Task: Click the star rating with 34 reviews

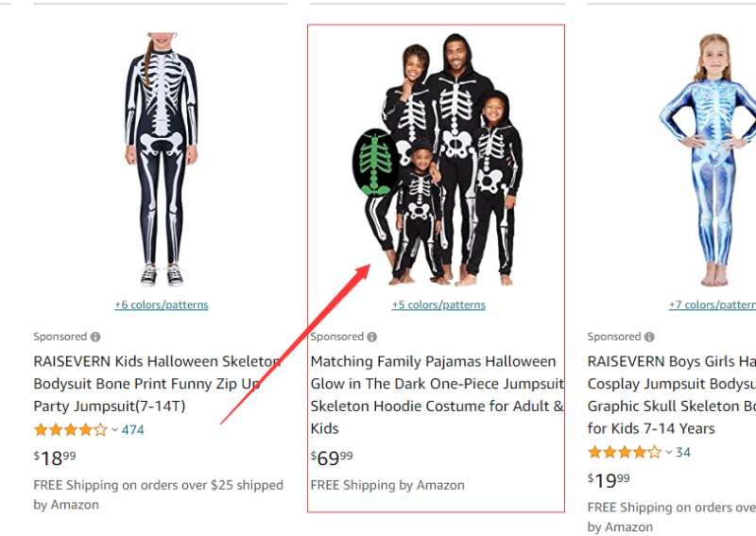Action: point(625,453)
